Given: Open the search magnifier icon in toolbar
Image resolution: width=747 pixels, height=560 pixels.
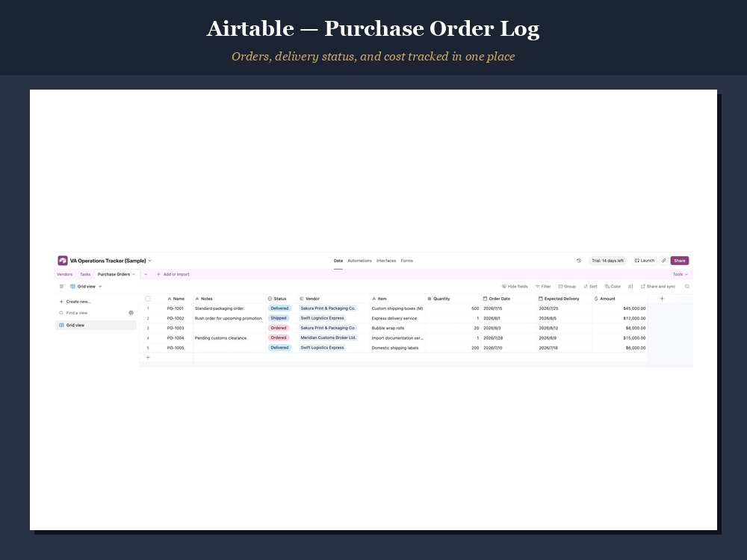Looking at the screenshot, I should [687, 287].
